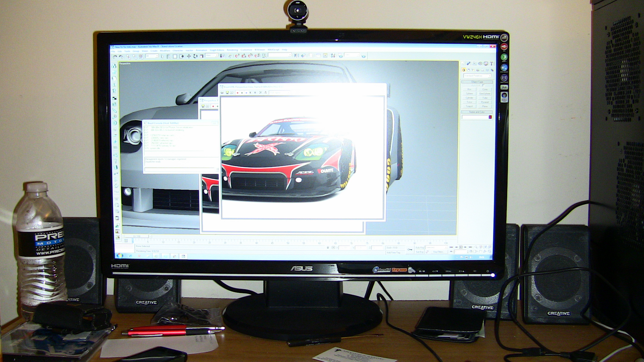Image resolution: width=644 pixels, height=362 pixels.
Task: Collapse the Object Type rollout
Action: click(477, 82)
